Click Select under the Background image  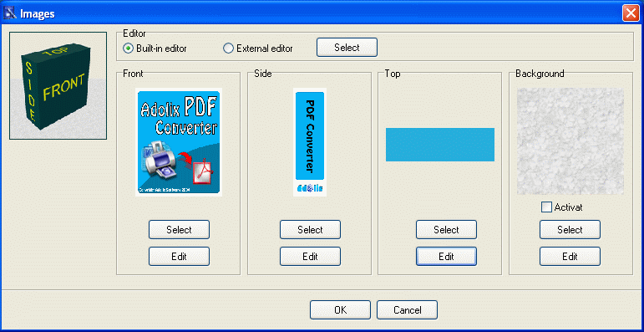570,230
